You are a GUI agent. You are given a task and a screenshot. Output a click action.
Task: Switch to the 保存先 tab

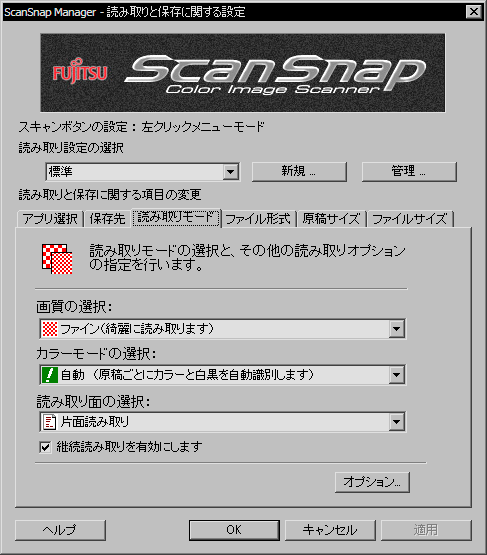click(x=107, y=219)
